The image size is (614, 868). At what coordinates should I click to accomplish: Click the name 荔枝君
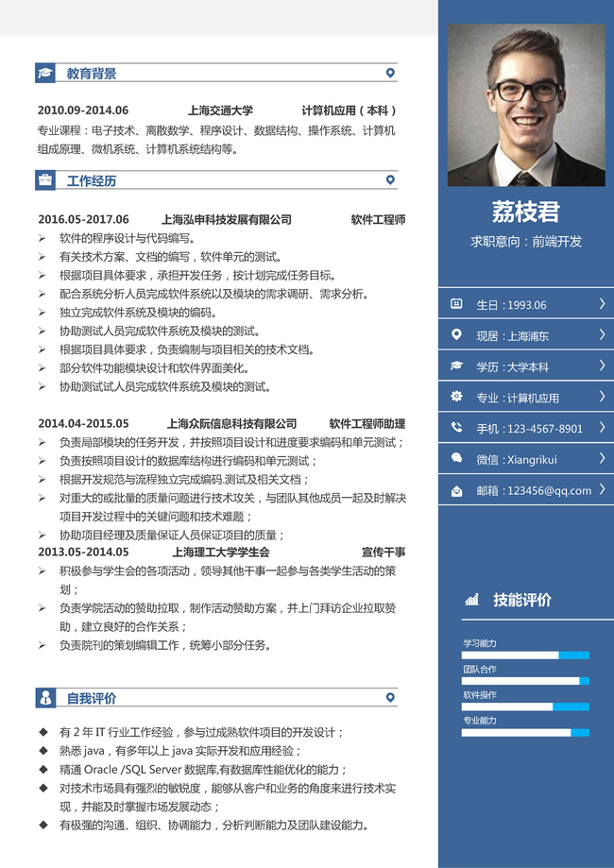[526, 212]
